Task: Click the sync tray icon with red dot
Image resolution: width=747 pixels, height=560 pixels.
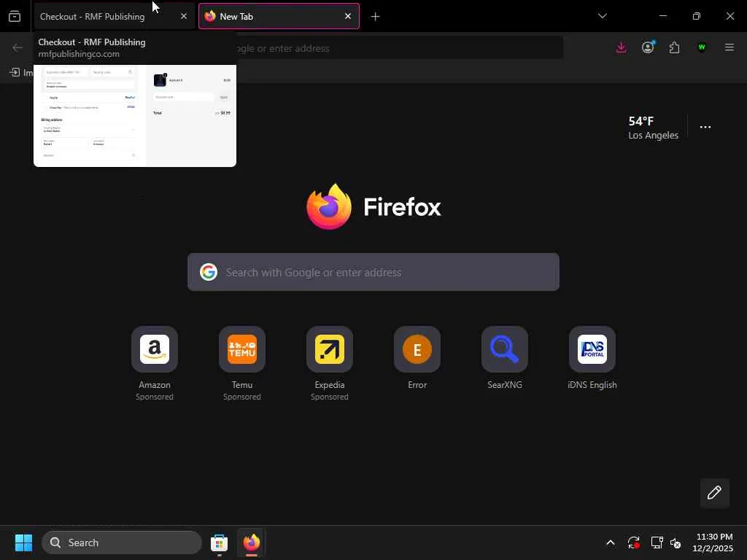Action: (634, 542)
